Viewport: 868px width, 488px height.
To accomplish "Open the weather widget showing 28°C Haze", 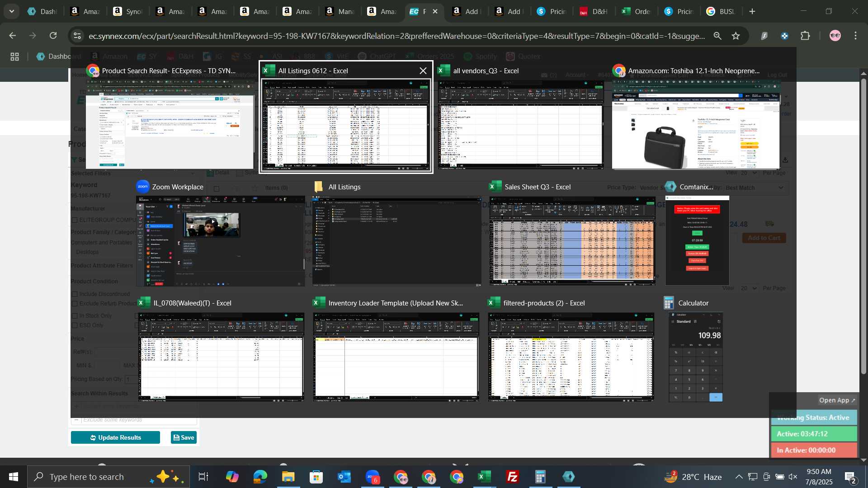I will point(693,477).
